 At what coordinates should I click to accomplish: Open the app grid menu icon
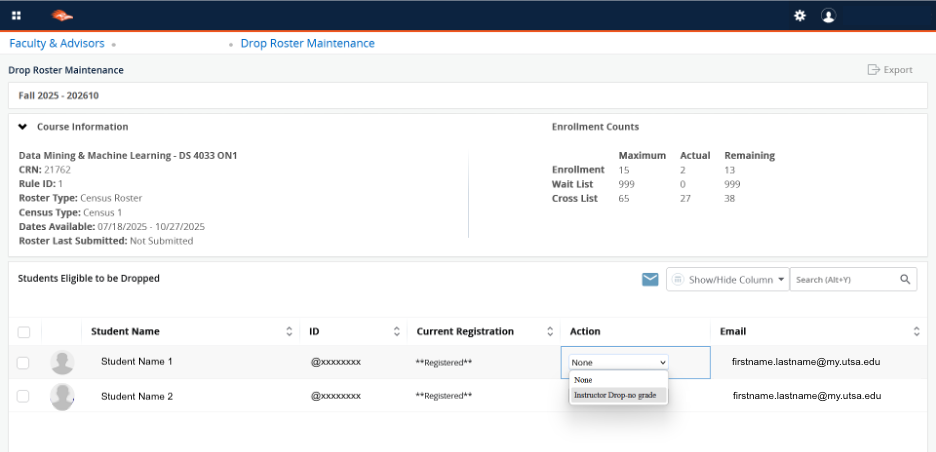tap(16, 15)
